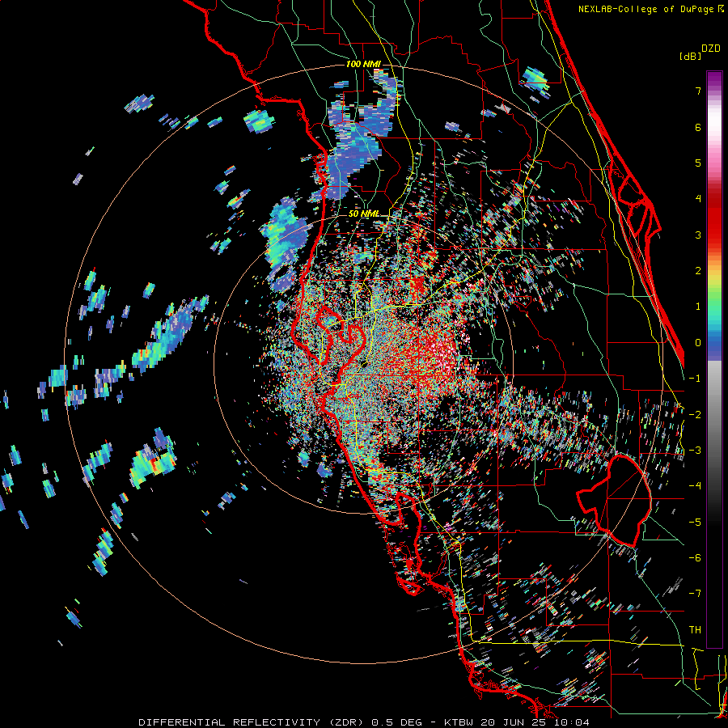The image size is (728, 728).
Task: Click the -2 value on color scale
Action: 695,415
